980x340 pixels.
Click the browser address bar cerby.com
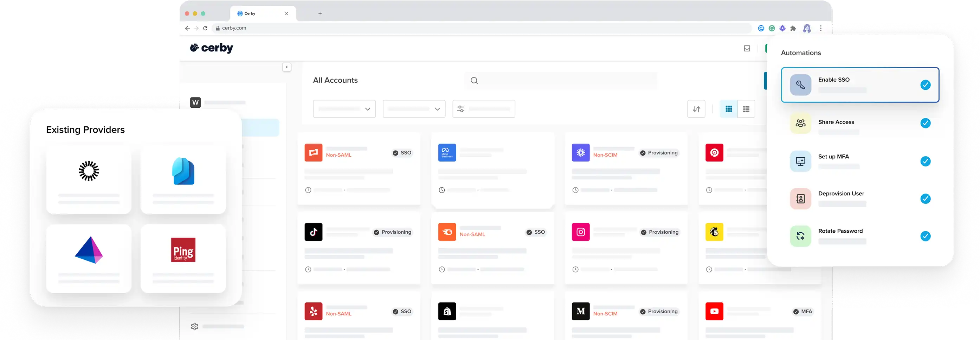(481, 28)
